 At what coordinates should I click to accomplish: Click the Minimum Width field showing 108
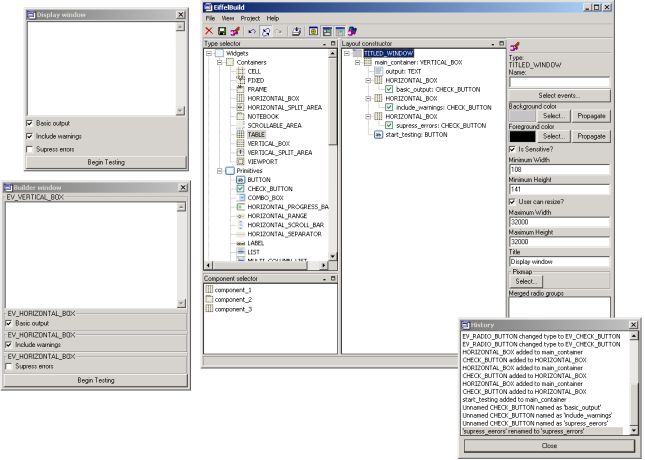click(x=559, y=170)
